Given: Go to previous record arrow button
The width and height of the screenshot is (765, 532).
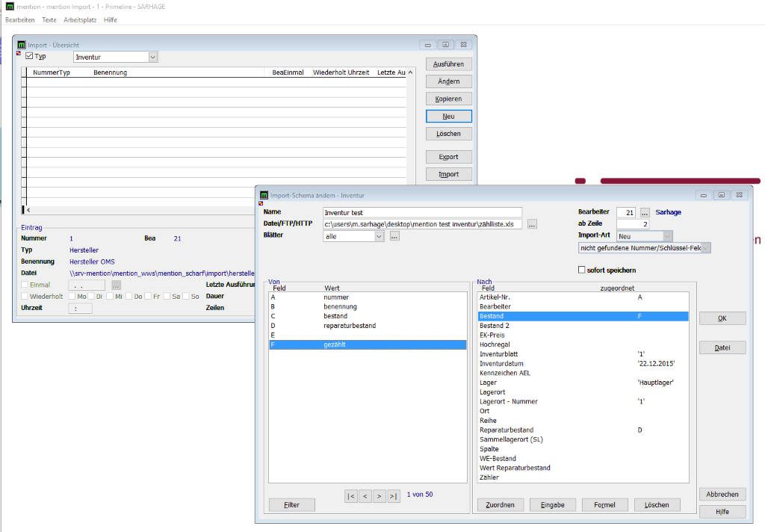Looking at the screenshot, I should (x=365, y=496).
